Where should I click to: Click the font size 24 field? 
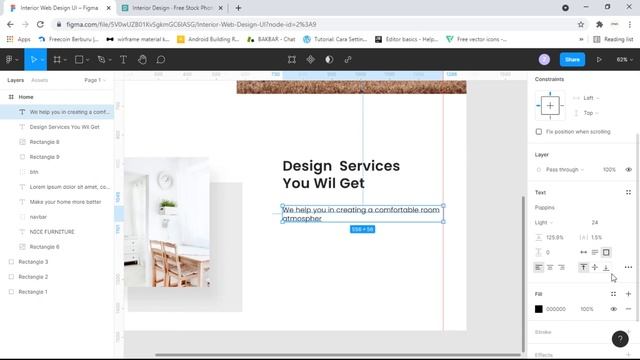(x=595, y=222)
